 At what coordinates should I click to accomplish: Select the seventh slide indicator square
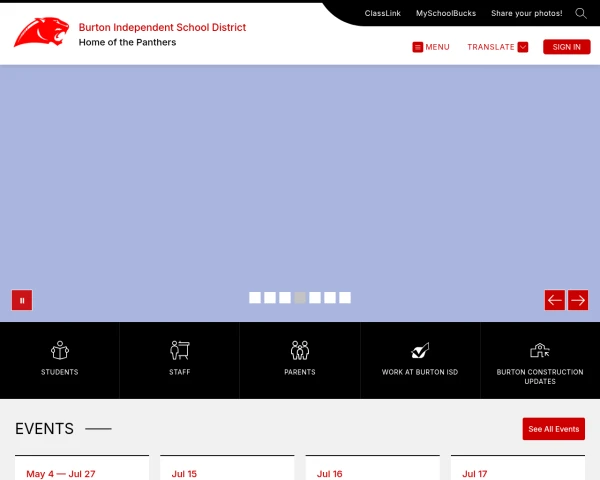pyautogui.click(x=345, y=297)
